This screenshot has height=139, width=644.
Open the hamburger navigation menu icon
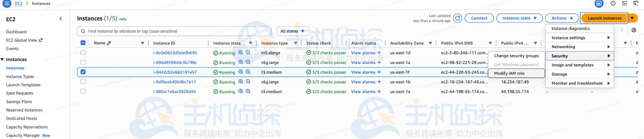pyautogui.click(x=6, y=4)
